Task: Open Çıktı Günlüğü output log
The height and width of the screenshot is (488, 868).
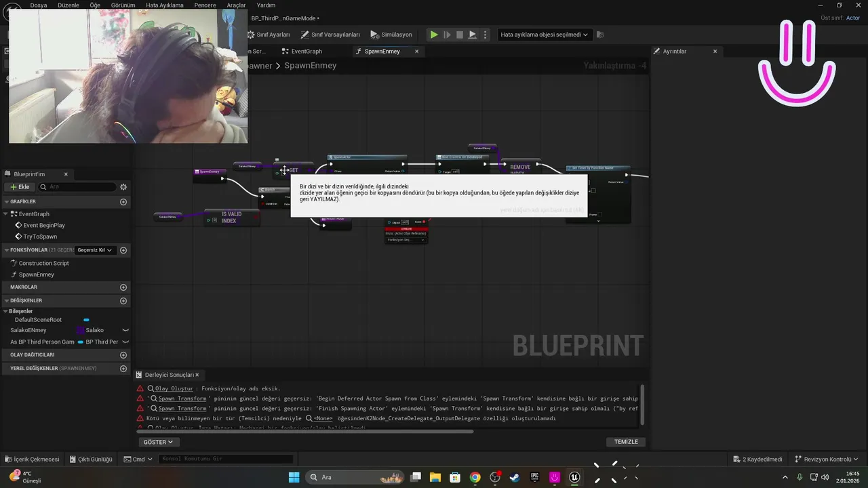Action: pyautogui.click(x=91, y=460)
